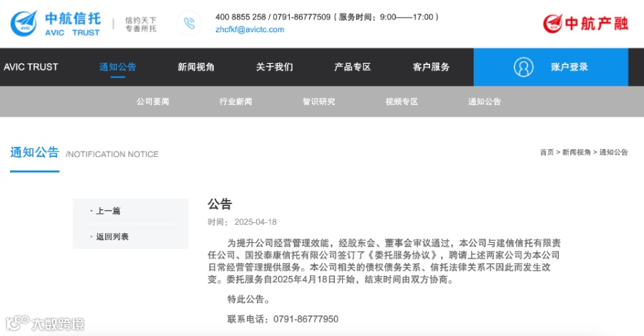Open 通知公告 main navigation item
Screen dimensions: 644x336
pos(117,67)
